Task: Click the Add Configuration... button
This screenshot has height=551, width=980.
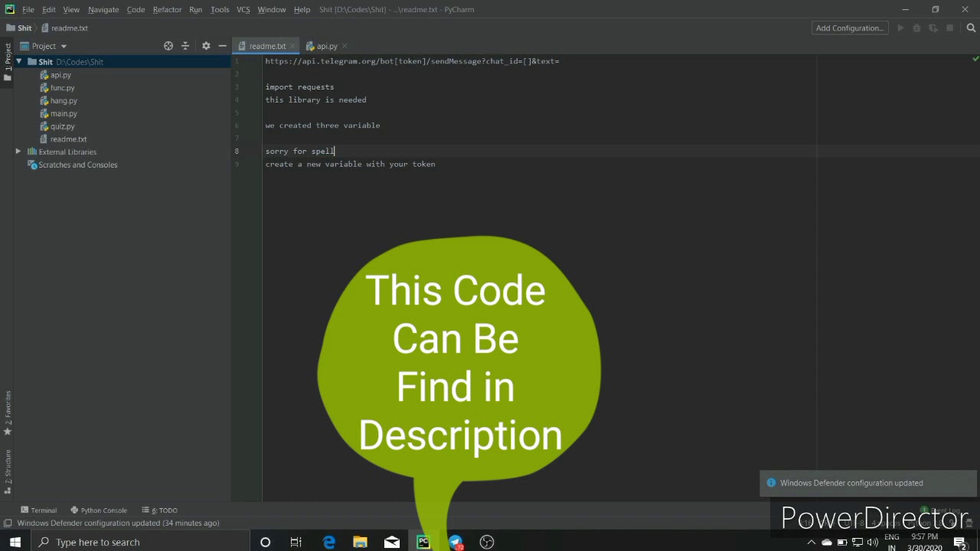Action: click(x=850, y=28)
